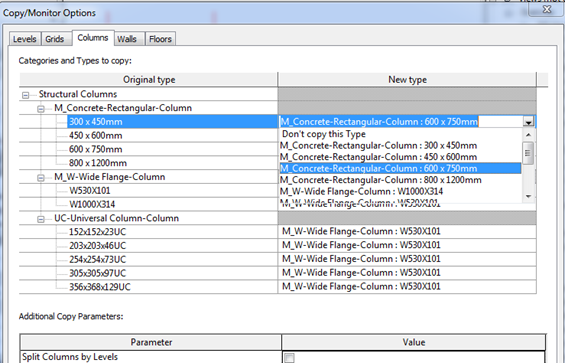Click the dropdown list scroll up arrow

coord(528,135)
